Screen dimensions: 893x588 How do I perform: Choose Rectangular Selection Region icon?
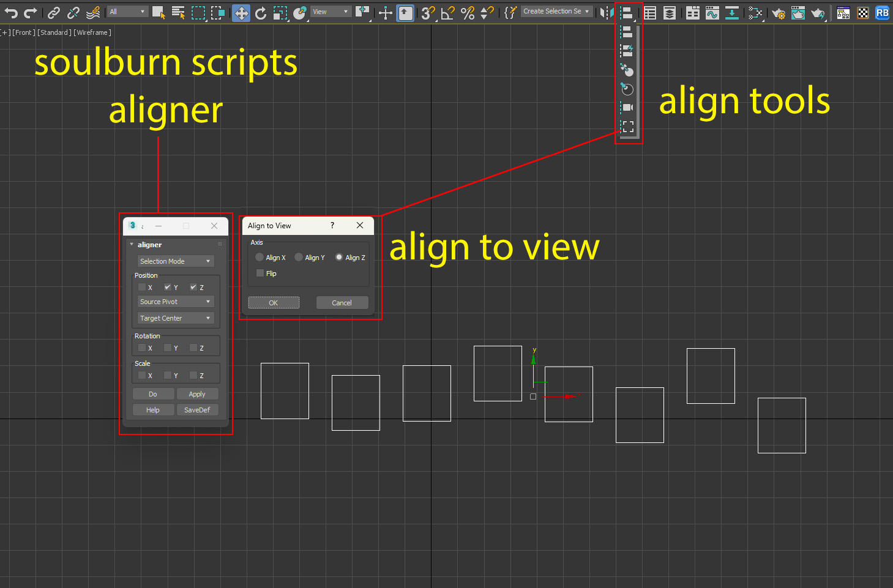click(x=198, y=12)
